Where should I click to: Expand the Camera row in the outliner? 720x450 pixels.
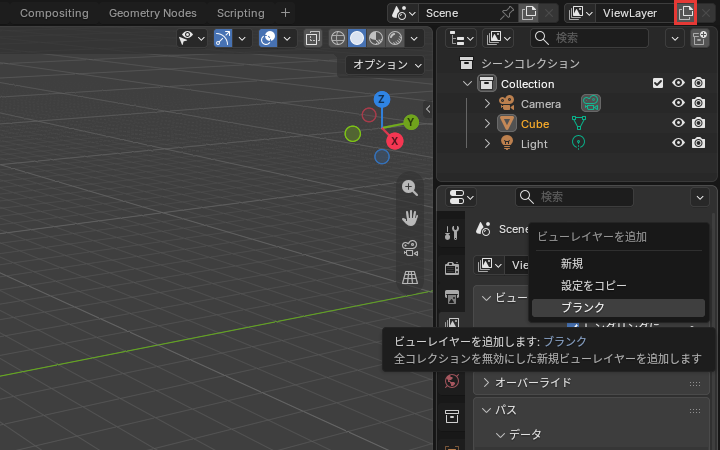[x=487, y=104]
